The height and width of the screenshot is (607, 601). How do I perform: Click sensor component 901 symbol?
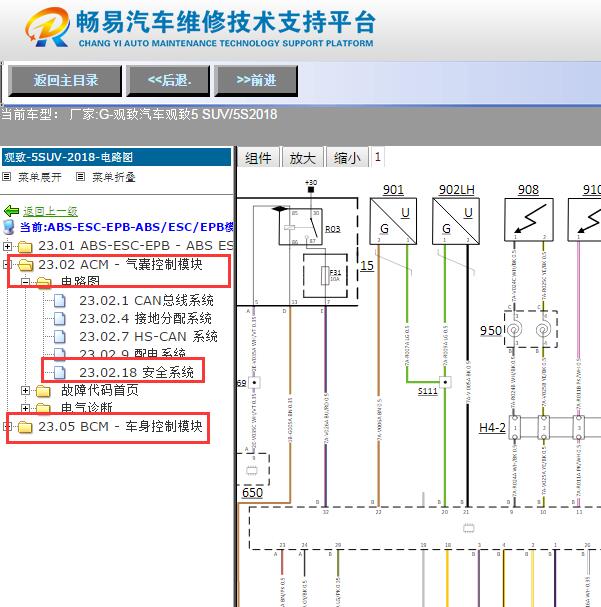pyautogui.click(x=393, y=221)
